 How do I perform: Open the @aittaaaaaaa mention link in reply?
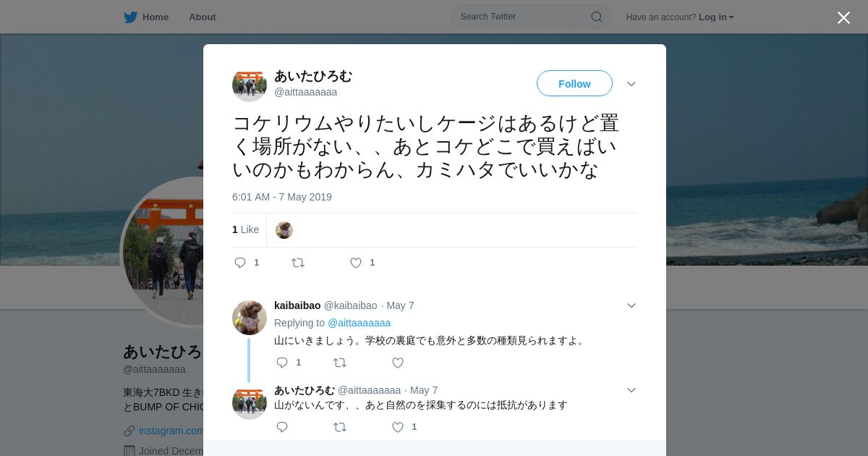point(359,323)
